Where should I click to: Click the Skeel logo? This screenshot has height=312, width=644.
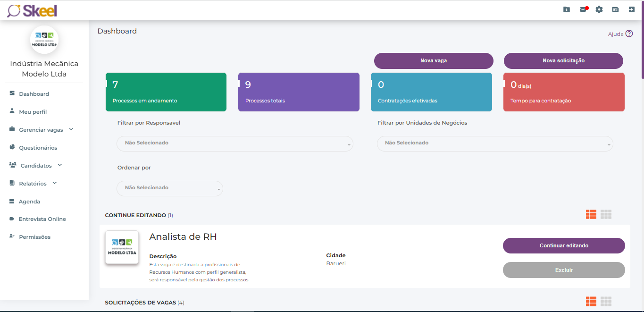click(32, 10)
